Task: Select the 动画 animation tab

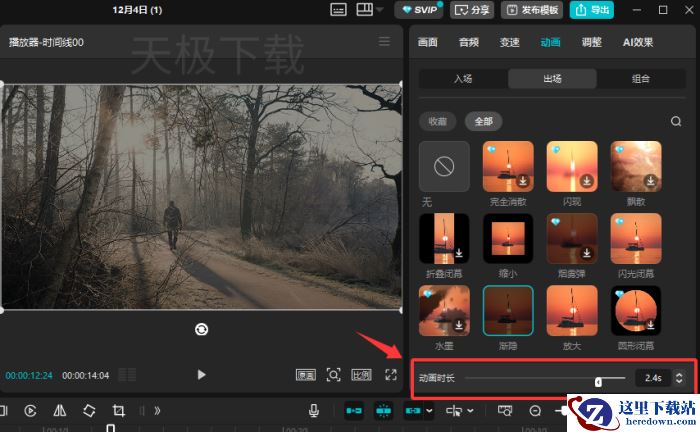Action: tap(550, 42)
